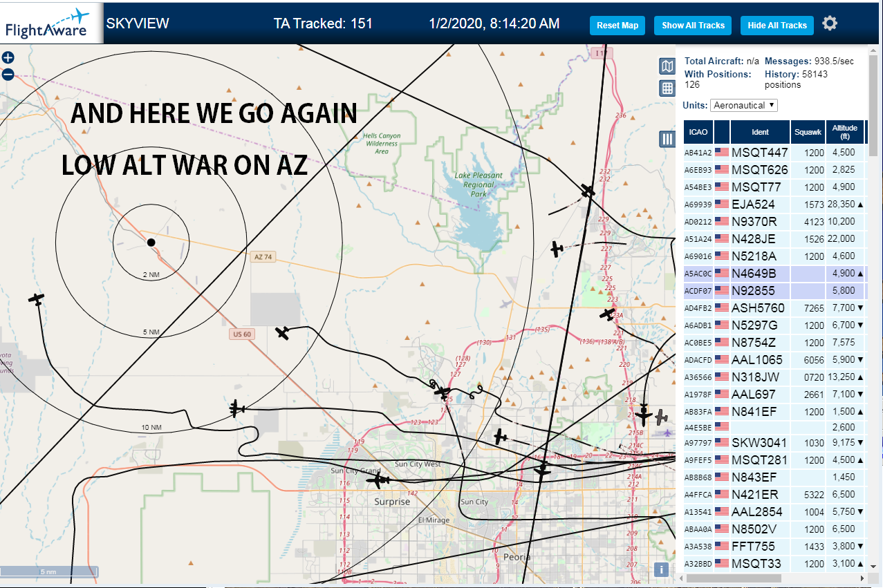The width and height of the screenshot is (883, 588).
Task: Select the highlighted N4649B row
Action: (x=774, y=274)
